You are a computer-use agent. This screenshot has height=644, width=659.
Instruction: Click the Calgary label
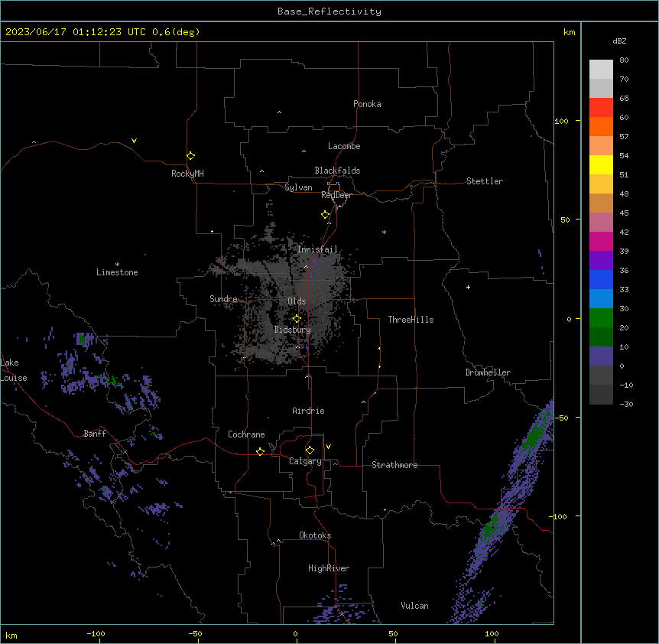305,461
